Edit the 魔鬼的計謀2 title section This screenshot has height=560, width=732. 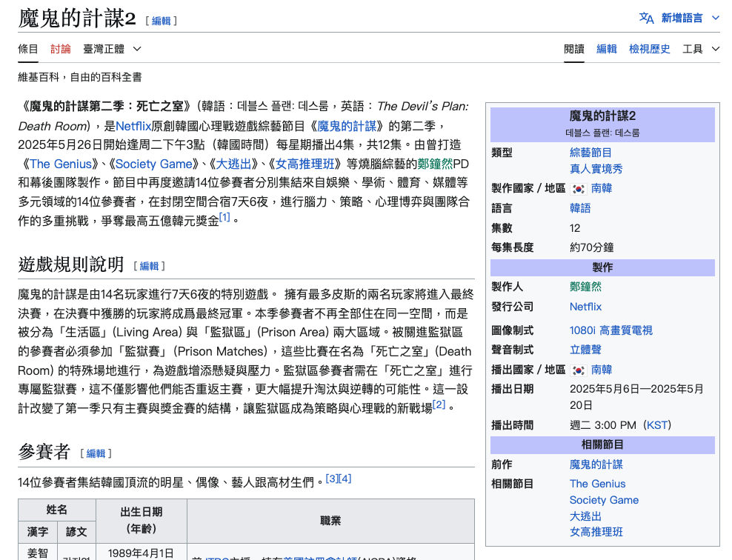[x=161, y=21]
